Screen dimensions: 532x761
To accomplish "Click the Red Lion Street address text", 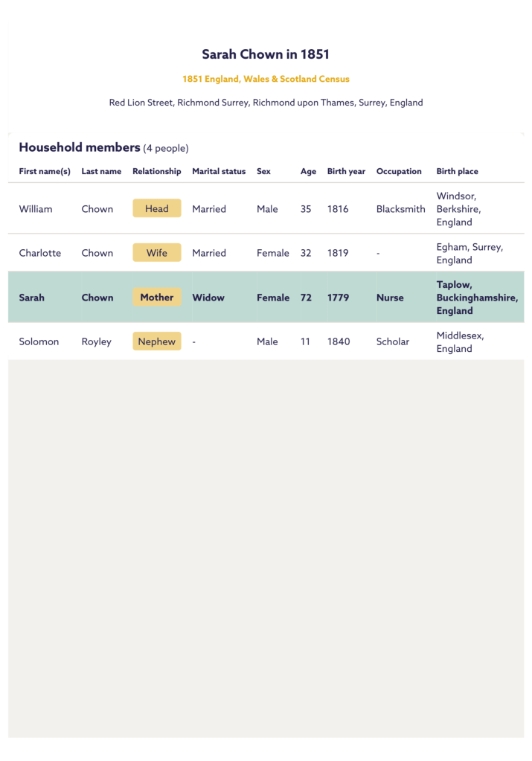I will click(266, 103).
